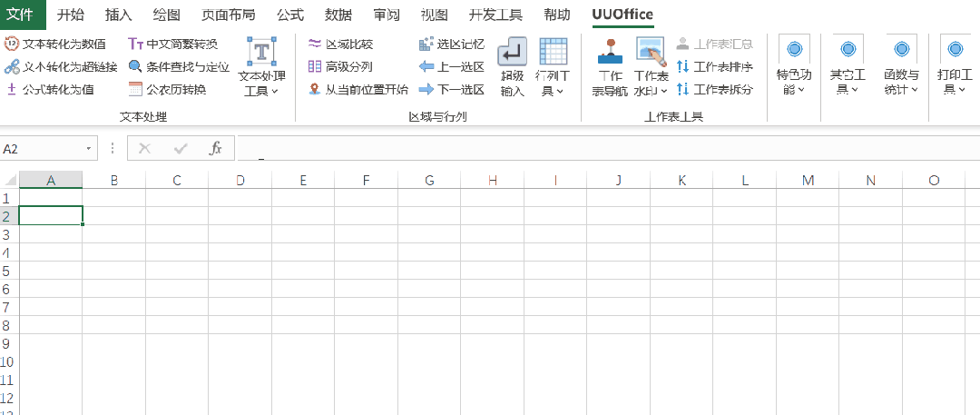This screenshot has height=415, width=980.
Task: Expand 行列工具 dropdown arrow
Action: tap(560, 92)
